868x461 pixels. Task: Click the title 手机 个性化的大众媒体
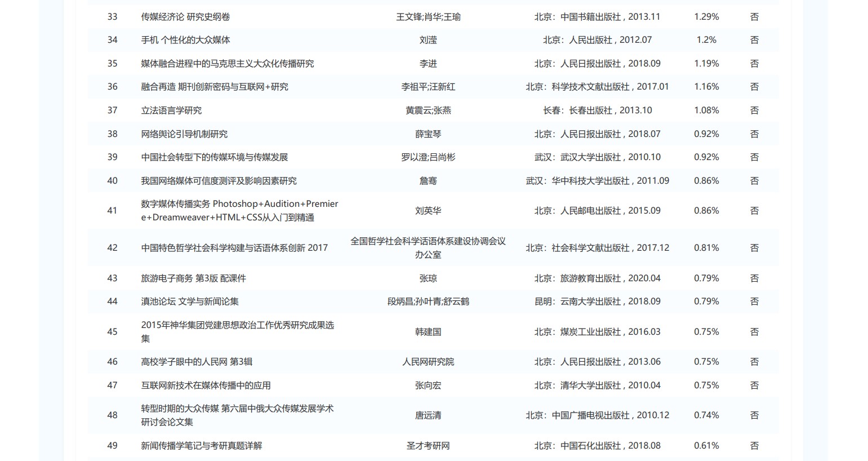click(x=185, y=40)
